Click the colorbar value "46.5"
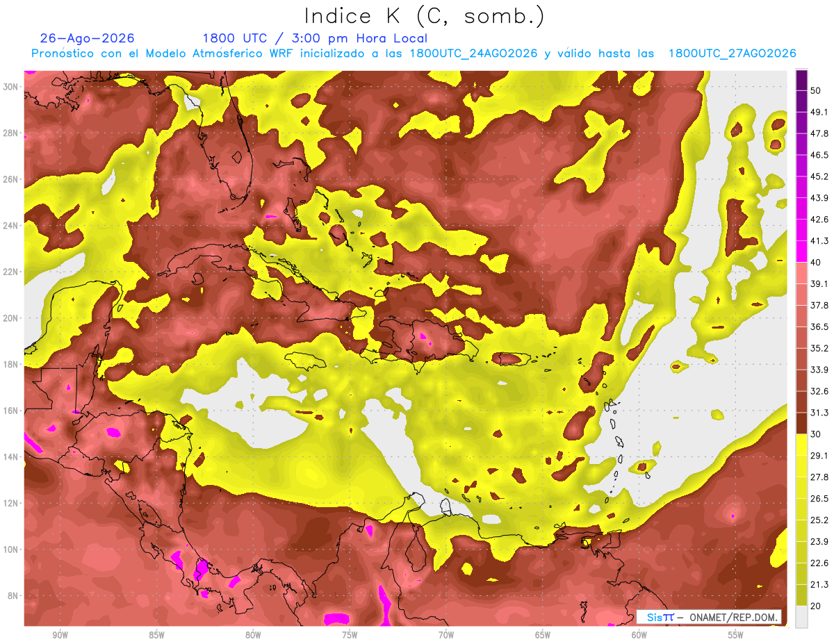The width and height of the screenshot is (834, 644). [819, 155]
